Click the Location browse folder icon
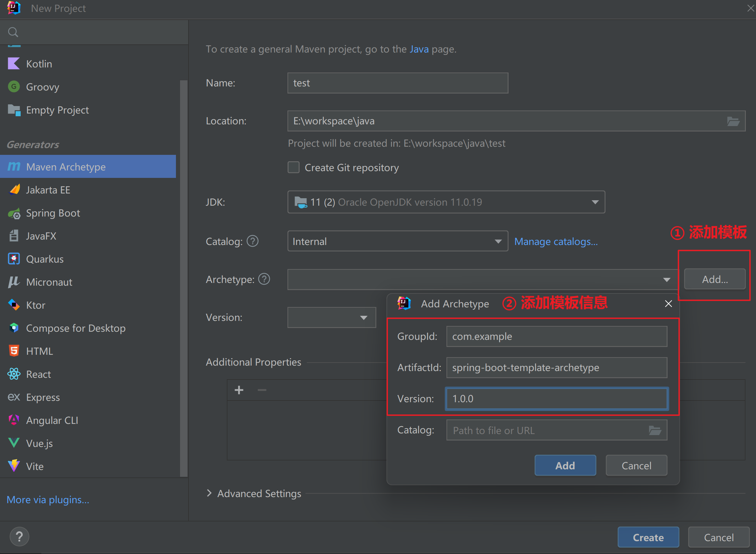Viewport: 756px width, 554px height. point(733,121)
